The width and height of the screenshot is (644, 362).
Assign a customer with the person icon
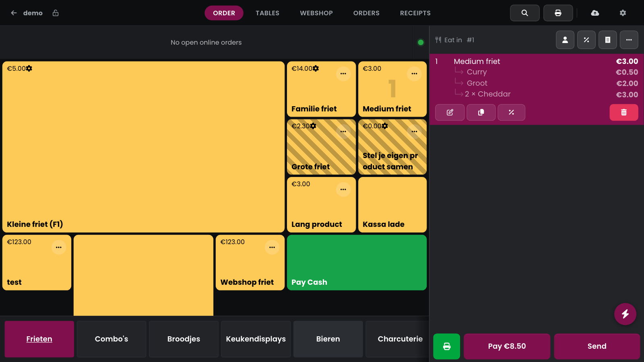pos(565,40)
